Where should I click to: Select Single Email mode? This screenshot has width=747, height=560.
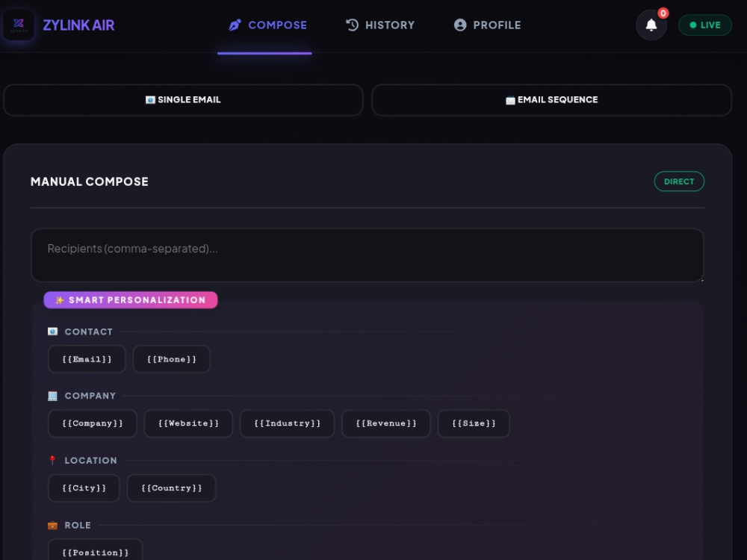coord(184,100)
